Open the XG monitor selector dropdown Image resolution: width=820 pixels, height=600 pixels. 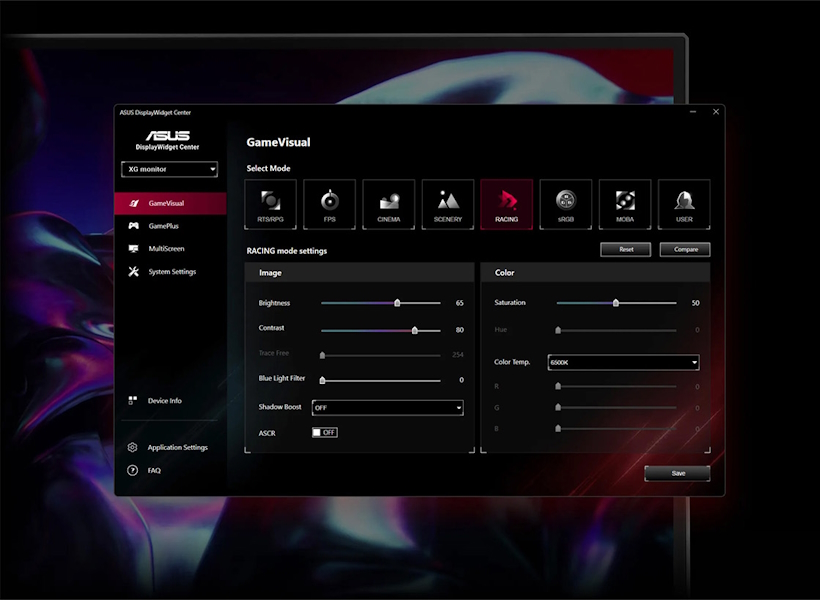pos(168,170)
